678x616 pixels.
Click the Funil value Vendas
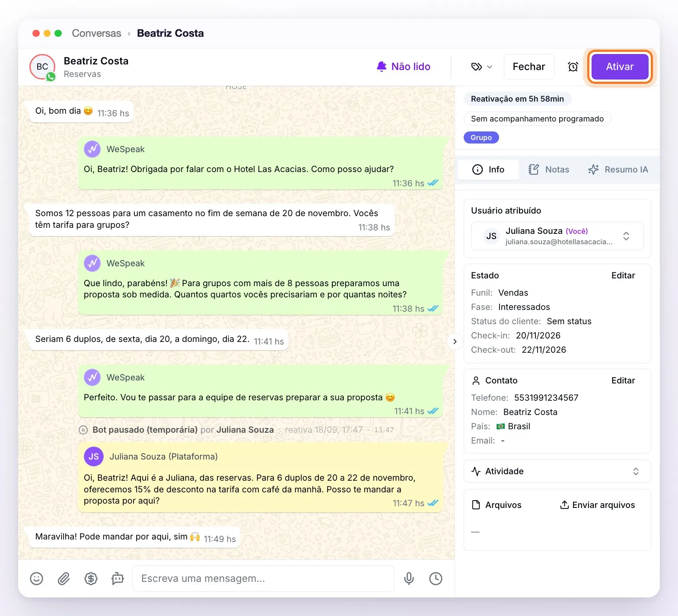pos(513,293)
